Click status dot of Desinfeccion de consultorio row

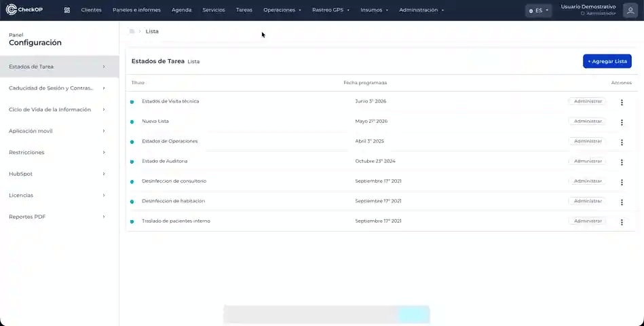(132, 182)
